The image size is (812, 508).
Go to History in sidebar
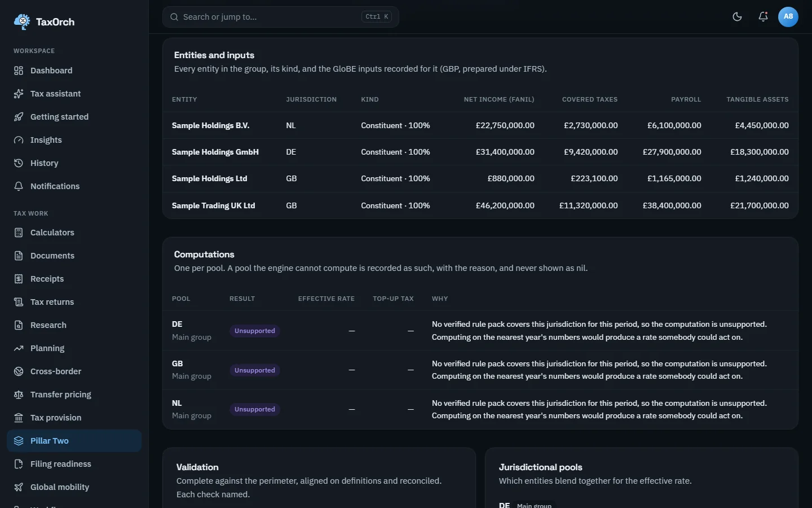tap(74, 163)
